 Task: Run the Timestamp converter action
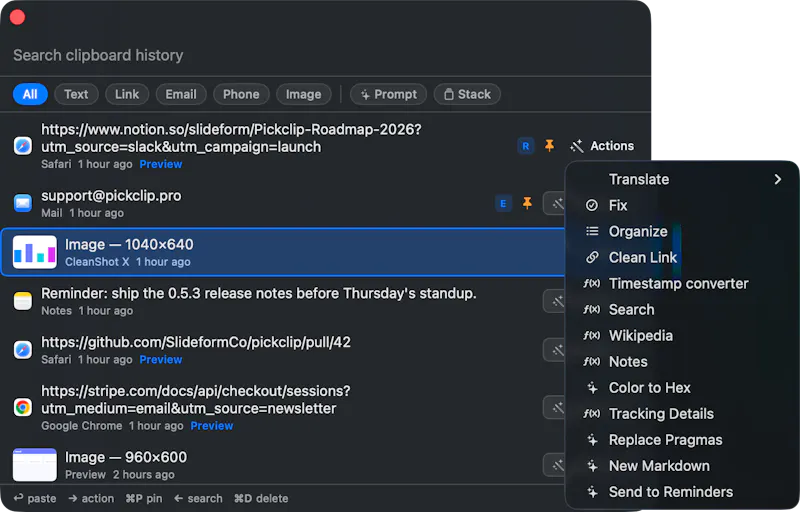[x=682, y=284]
